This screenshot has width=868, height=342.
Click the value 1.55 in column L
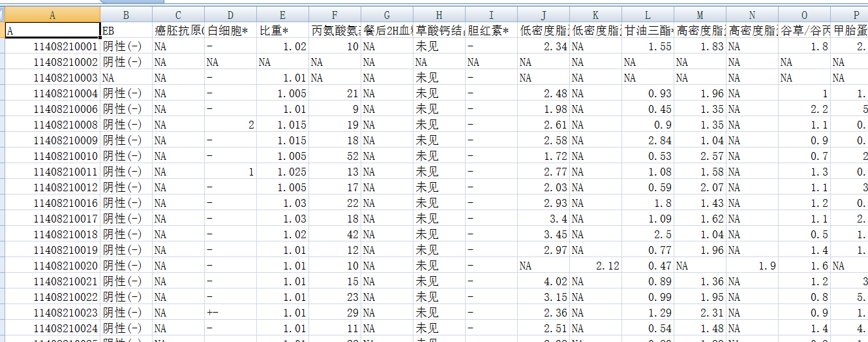[x=648, y=46]
